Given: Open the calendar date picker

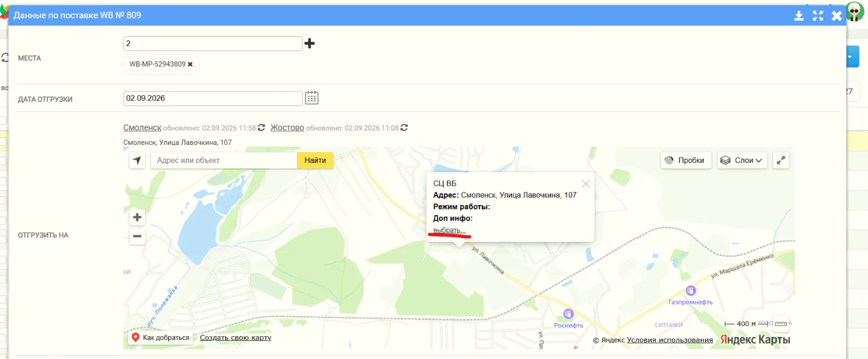Looking at the screenshot, I should tap(312, 98).
